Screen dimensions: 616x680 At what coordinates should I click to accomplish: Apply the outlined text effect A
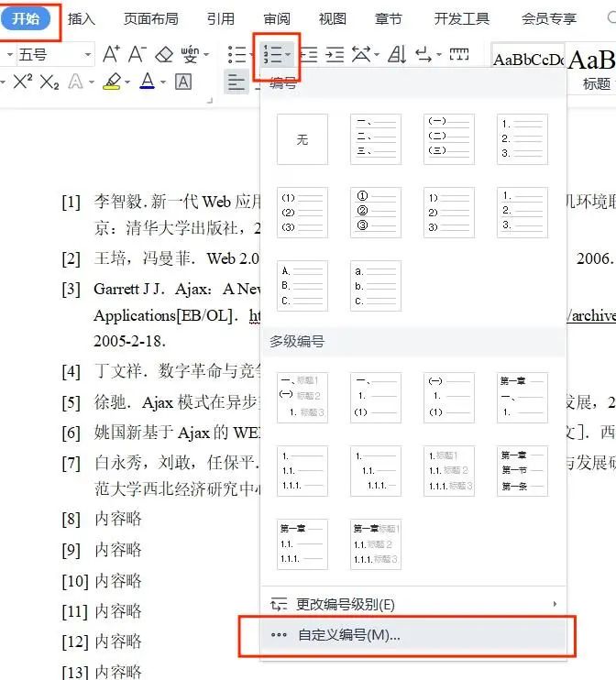coord(75,82)
